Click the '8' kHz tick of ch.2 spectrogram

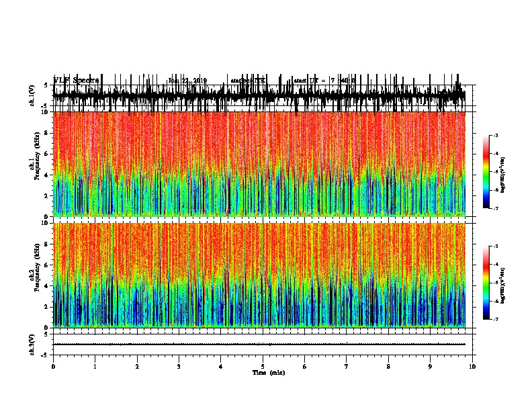(47, 244)
